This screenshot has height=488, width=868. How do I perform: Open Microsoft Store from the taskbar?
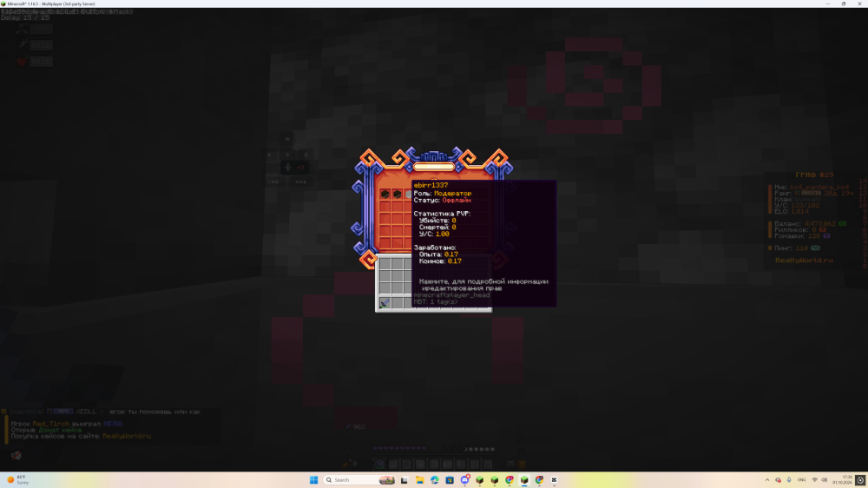[450, 479]
